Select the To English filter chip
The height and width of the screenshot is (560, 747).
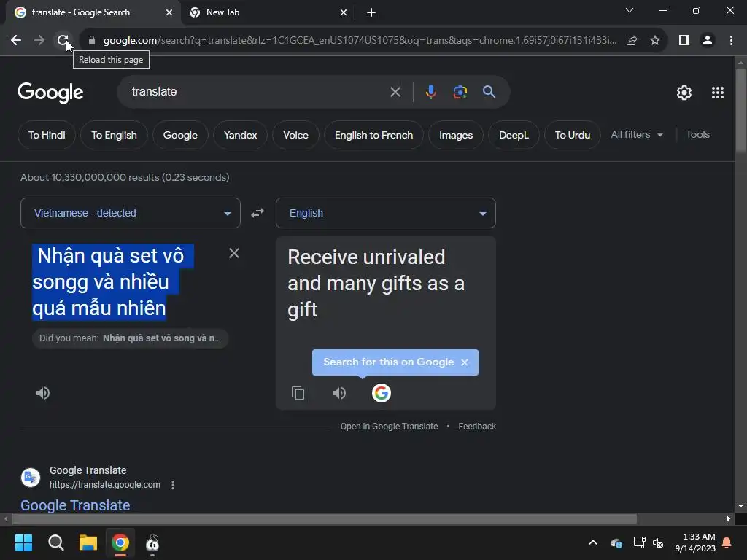(114, 135)
